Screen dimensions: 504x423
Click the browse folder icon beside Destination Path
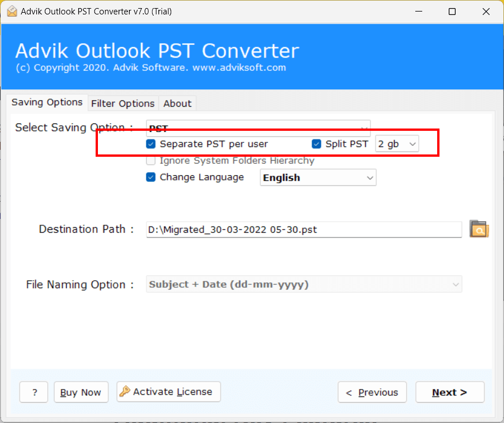click(x=479, y=229)
